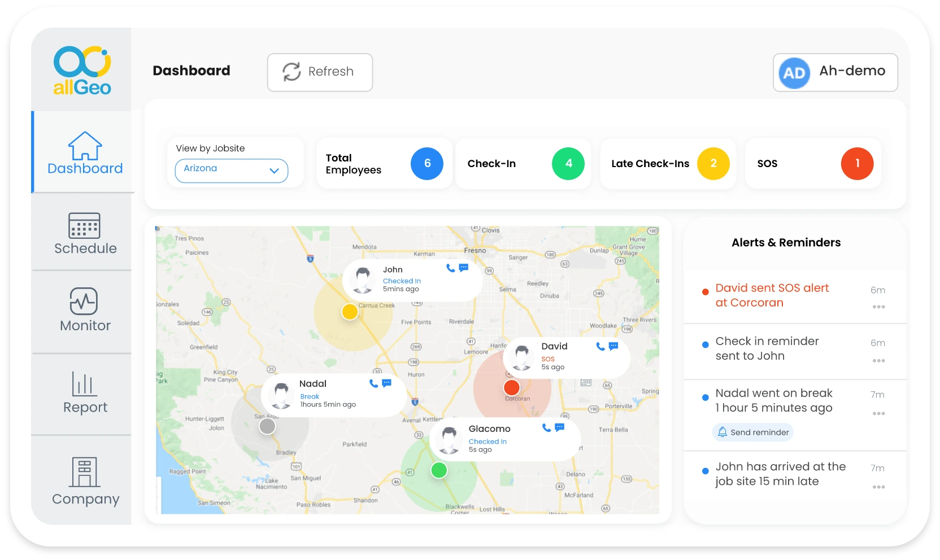Viewport: 940px width, 560px height.
Task: Click the allGeo logo
Action: [x=81, y=70]
